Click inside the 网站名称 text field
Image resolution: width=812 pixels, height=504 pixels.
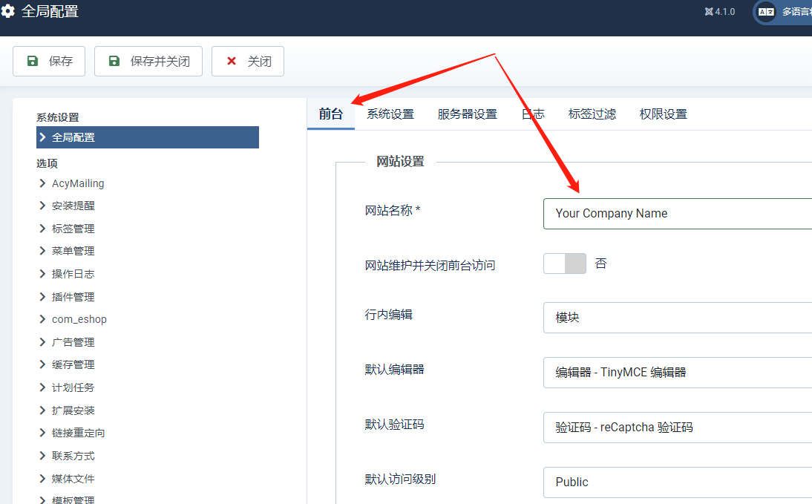point(677,214)
